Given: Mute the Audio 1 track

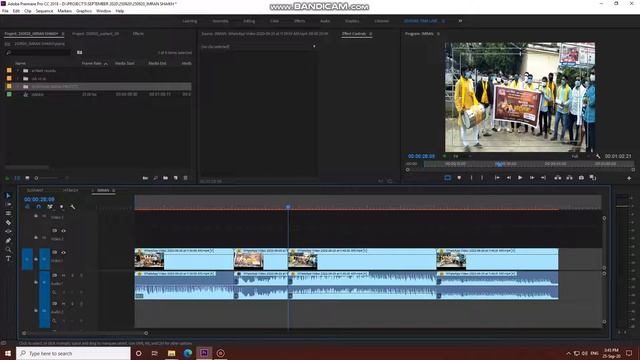Looking at the screenshot, I should 63,276.
